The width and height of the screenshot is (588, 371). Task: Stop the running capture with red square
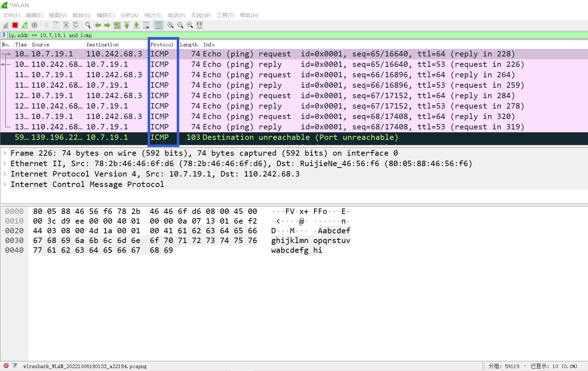15,25
